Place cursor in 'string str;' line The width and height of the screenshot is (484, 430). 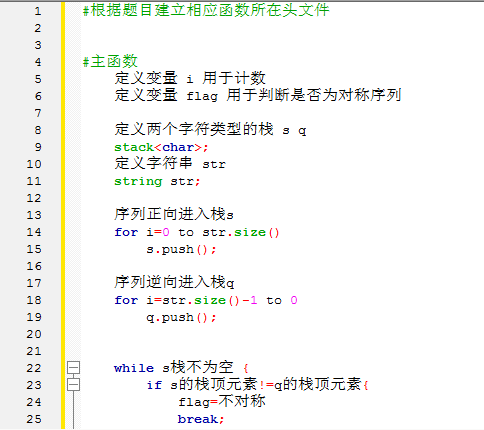click(157, 182)
